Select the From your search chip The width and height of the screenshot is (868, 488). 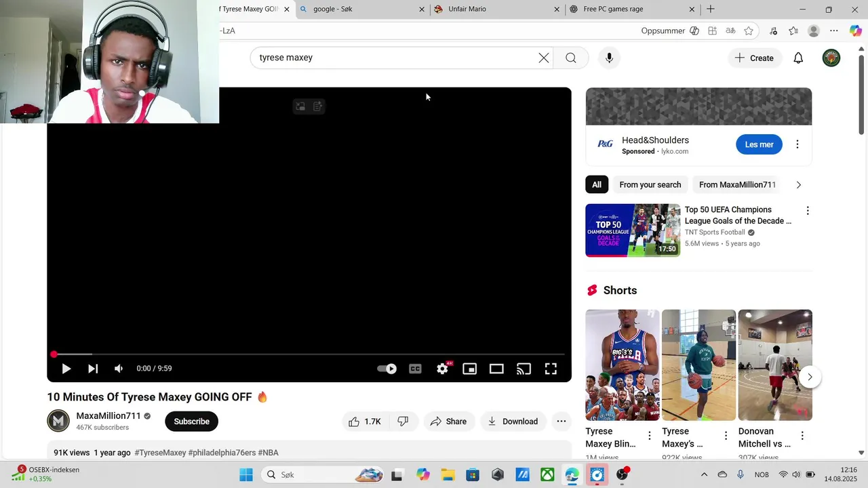click(650, 185)
